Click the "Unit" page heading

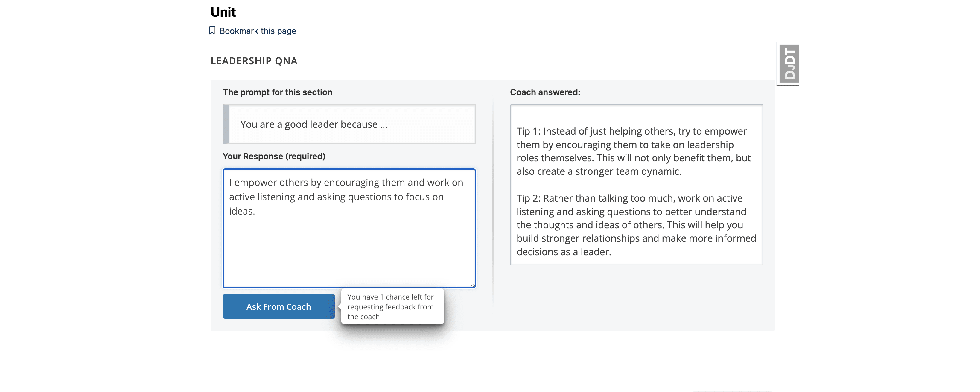(223, 12)
